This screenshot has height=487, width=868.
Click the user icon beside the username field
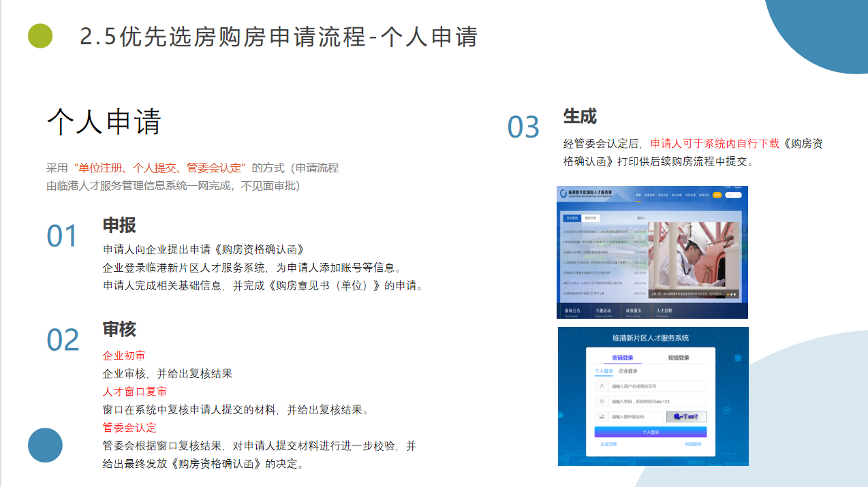point(602,386)
